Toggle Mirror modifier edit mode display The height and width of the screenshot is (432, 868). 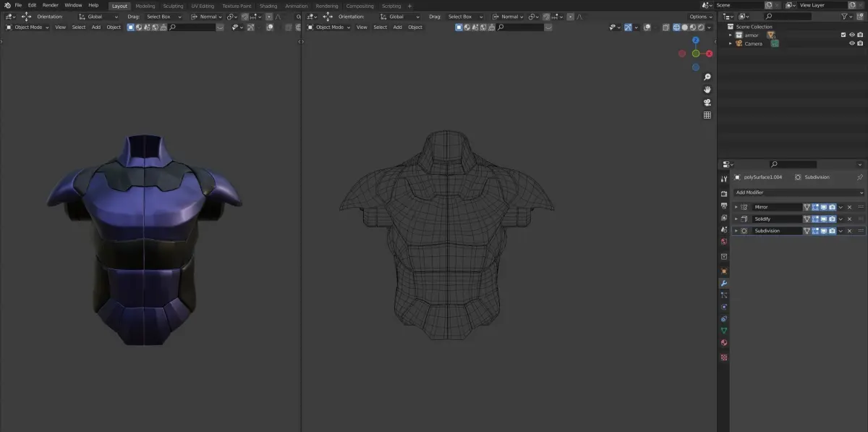(815, 207)
